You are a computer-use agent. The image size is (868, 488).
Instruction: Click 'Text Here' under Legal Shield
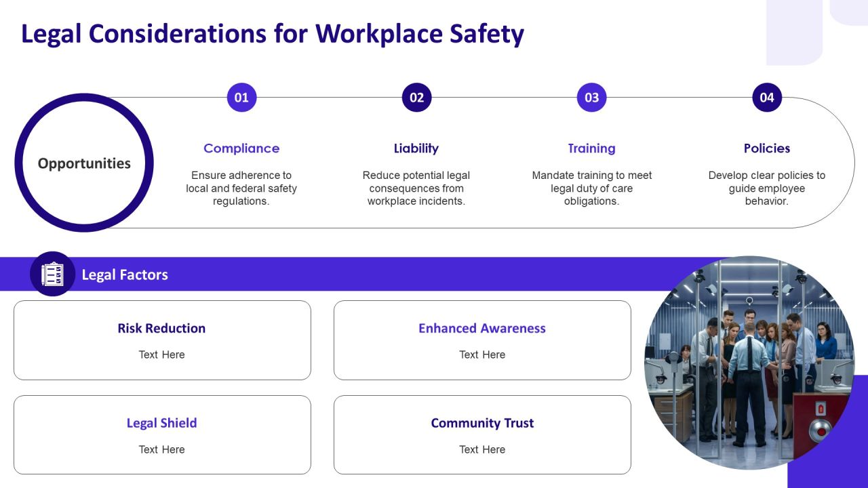click(161, 449)
